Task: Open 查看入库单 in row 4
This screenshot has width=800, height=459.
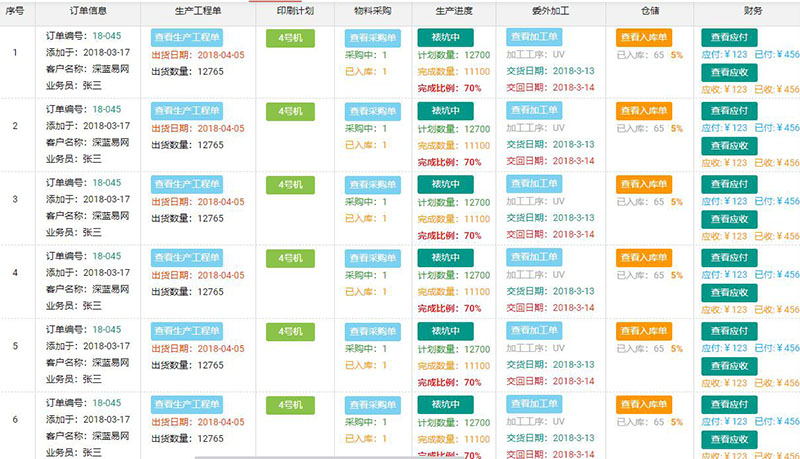Action: 644,258
